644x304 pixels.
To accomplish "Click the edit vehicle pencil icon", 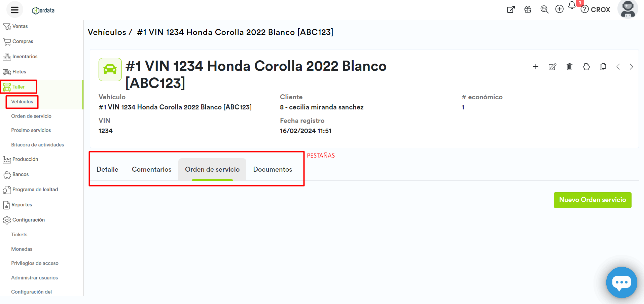I will [x=552, y=67].
